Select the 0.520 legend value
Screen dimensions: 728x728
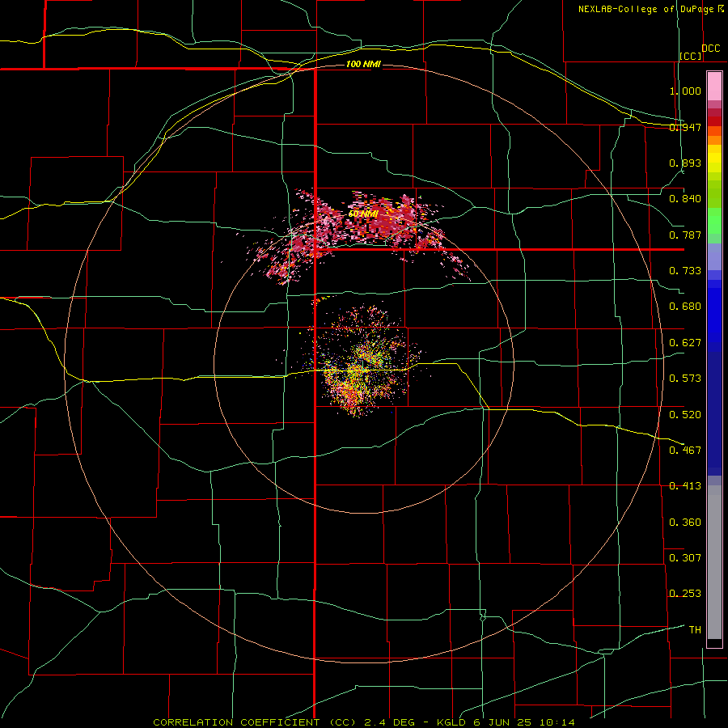[x=685, y=415]
